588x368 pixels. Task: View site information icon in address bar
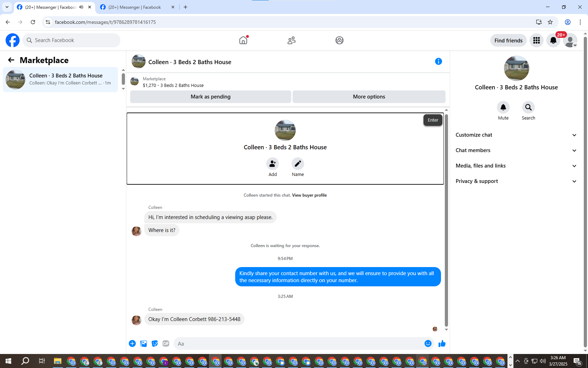48,22
